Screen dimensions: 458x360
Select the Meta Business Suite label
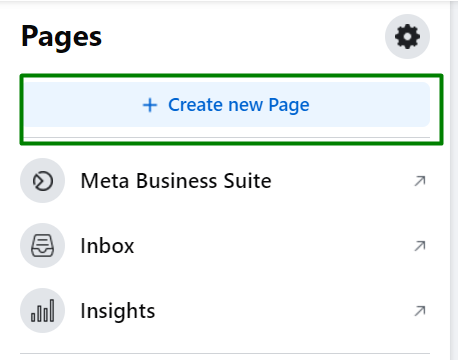coord(176,181)
